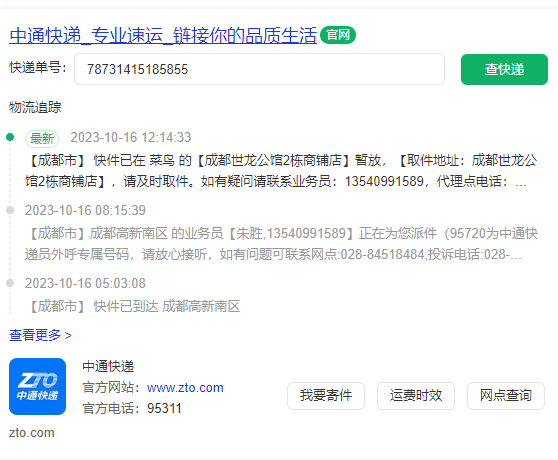The image size is (558, 460).
Task: Expand tracking history with 查看更多
Action: coord(40,335)
